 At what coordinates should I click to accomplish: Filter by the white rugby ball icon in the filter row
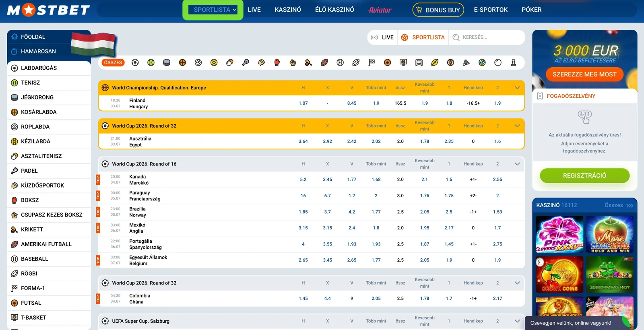point(356,62)
